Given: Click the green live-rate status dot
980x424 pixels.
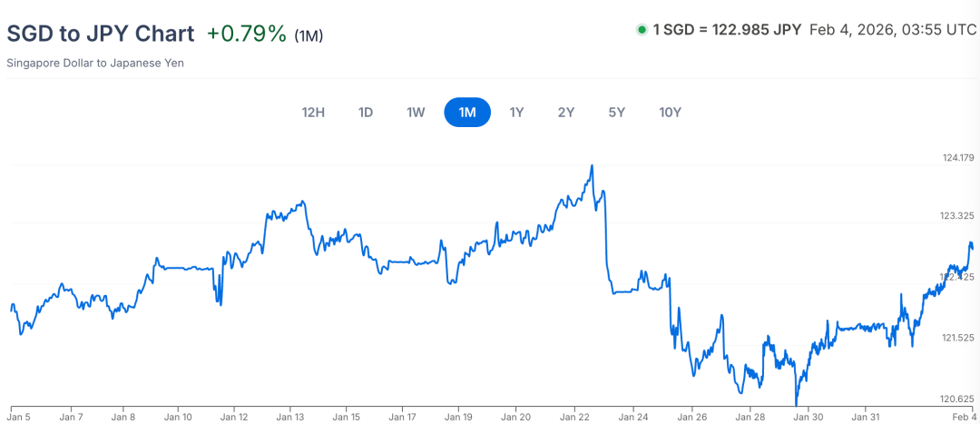Looking at the screenshot, I should [642, 30].
